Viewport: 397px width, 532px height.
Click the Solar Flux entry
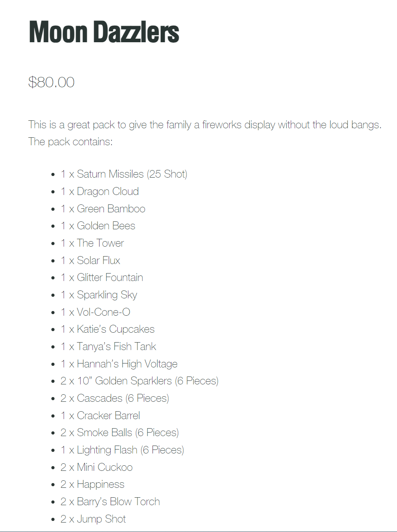coord(90,260)
